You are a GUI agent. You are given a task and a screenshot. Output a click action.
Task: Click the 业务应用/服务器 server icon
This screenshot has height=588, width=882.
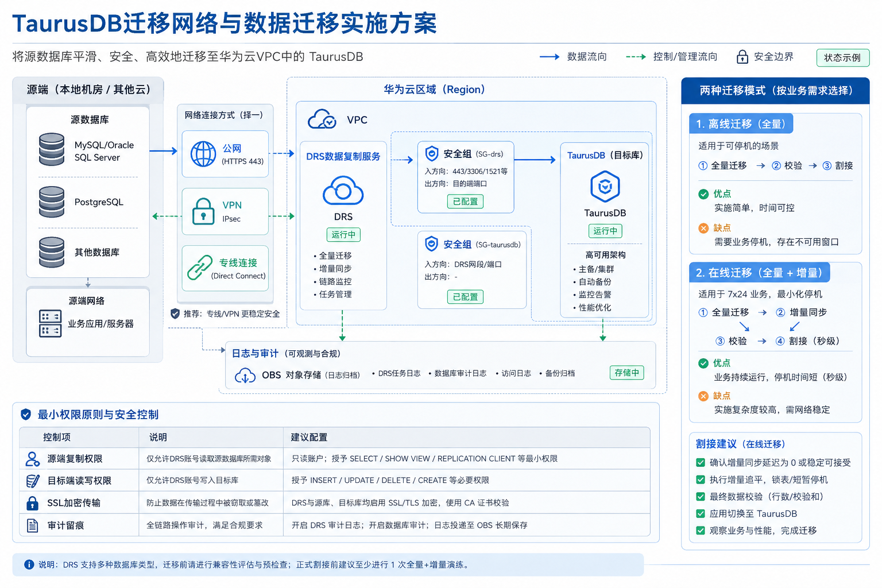pos(50,323)
